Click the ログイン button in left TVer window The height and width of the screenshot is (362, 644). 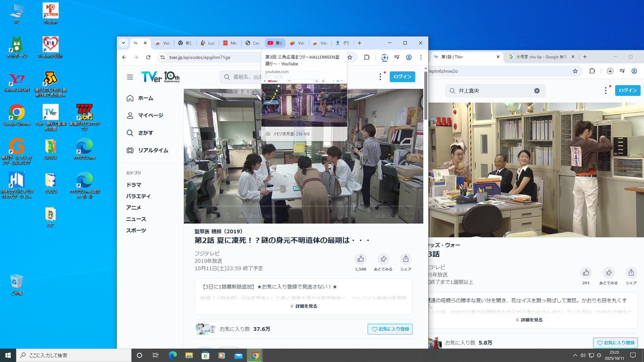click(x=402, y=77)
